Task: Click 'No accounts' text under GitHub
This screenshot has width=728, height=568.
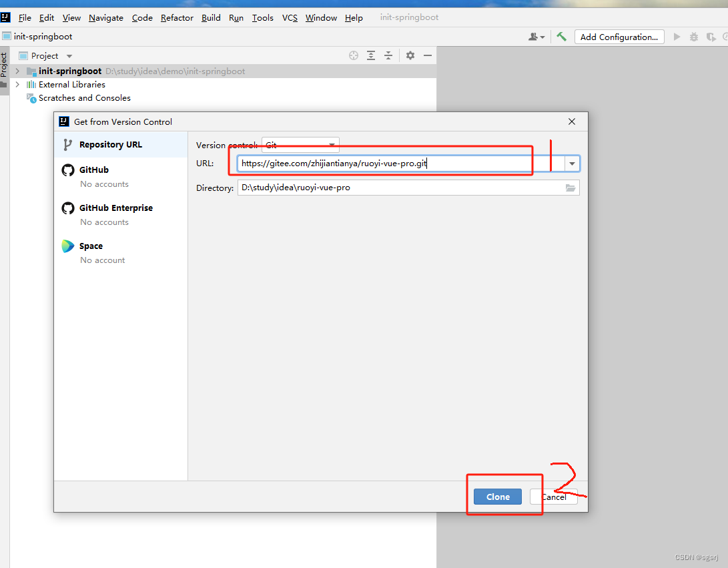Action: 105,184
